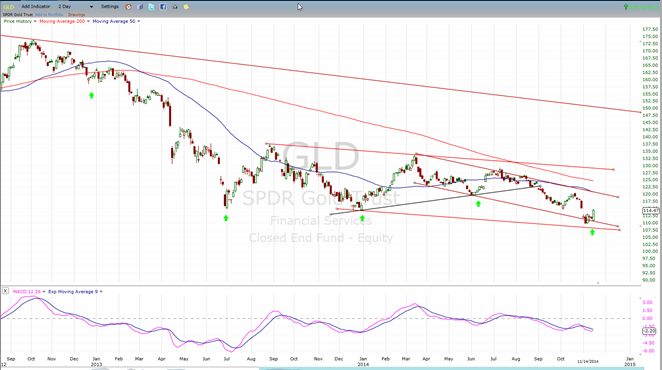Share chart via Facebook icon

pos(163,7)
